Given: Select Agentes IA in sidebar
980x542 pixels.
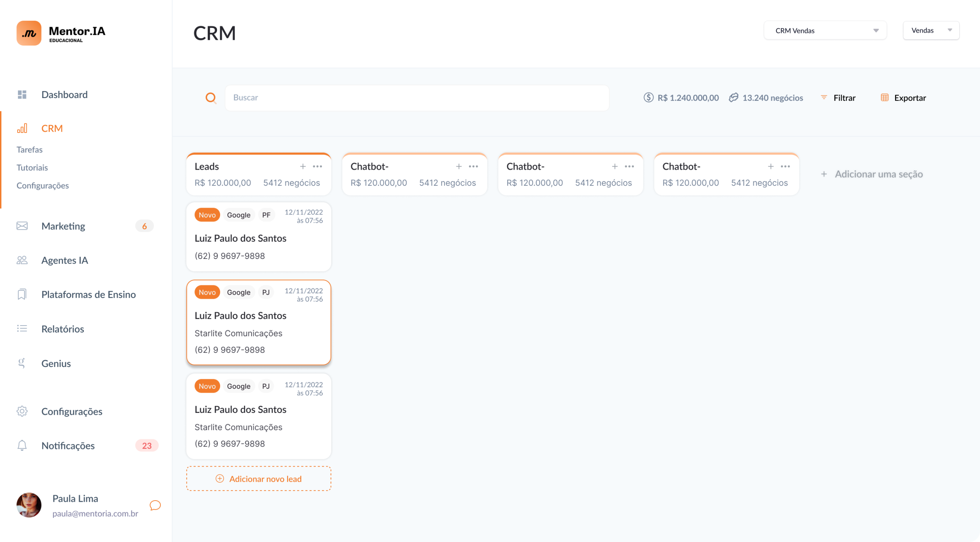Looking at the screenshot, I should (x=64, y=260).
